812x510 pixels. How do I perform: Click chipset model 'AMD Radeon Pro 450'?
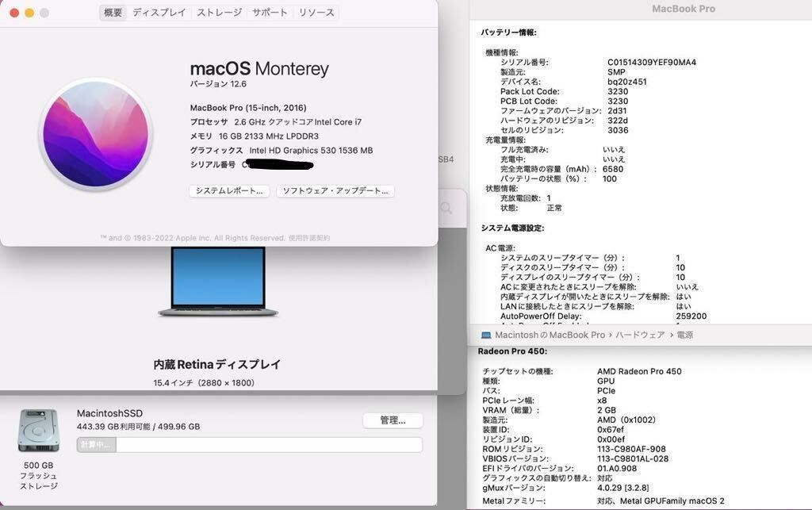click(640, 371)
